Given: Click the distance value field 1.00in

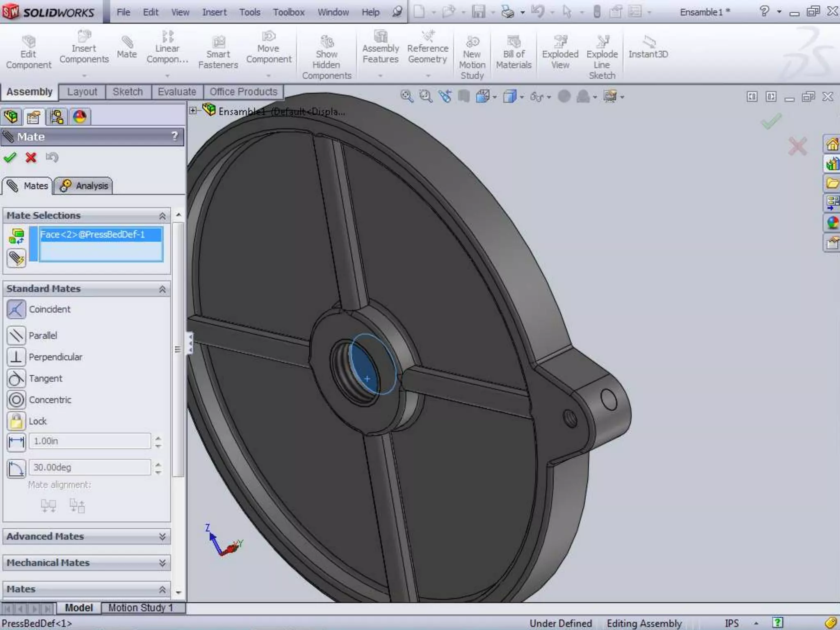Looking at the screenshot, I should (x=89, y=441).
